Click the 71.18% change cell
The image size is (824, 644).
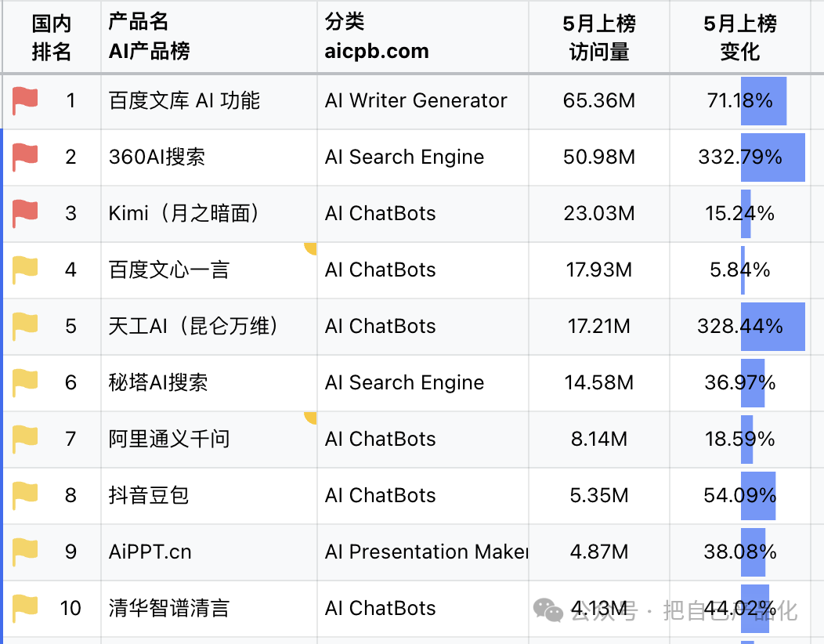tap(740, 101)
